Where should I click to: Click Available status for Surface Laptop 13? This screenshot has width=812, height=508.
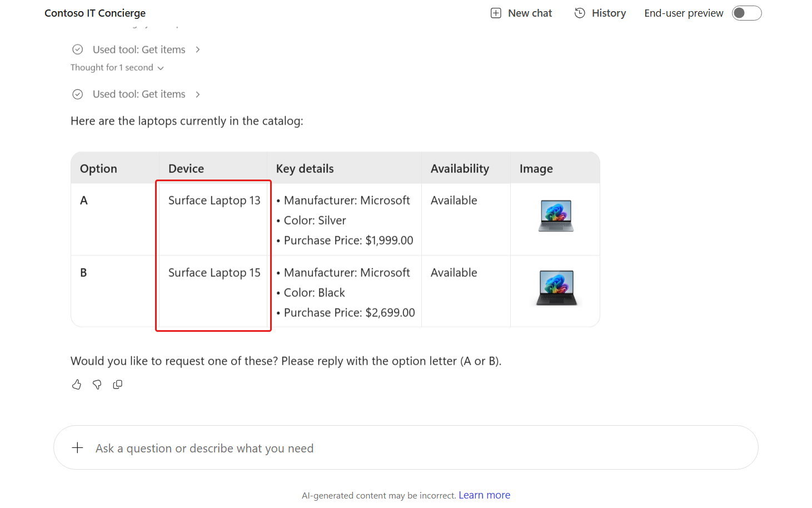click(x=454, y=201)
